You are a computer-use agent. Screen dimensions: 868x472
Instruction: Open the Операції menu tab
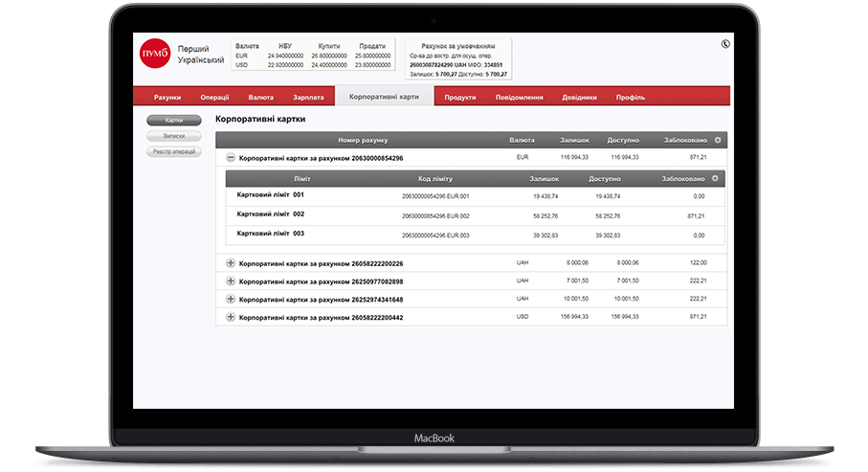tap(214, 97)
